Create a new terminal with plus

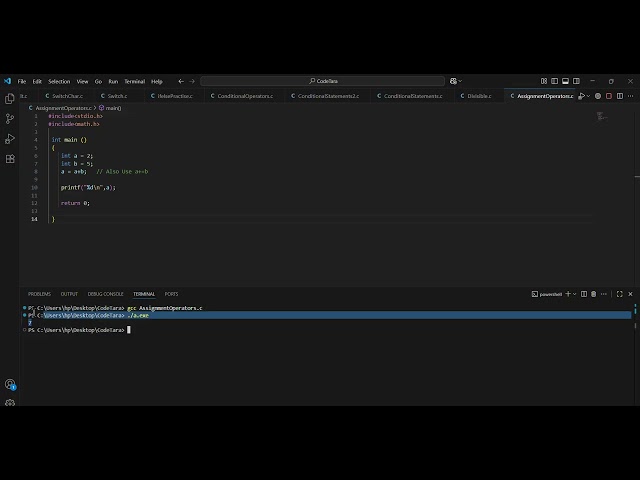click(568, 294)
